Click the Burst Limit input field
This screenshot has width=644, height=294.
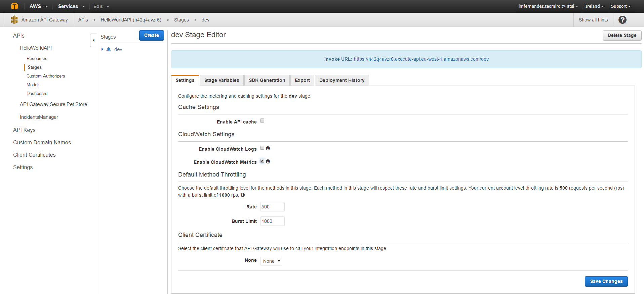tap(272, 221)
